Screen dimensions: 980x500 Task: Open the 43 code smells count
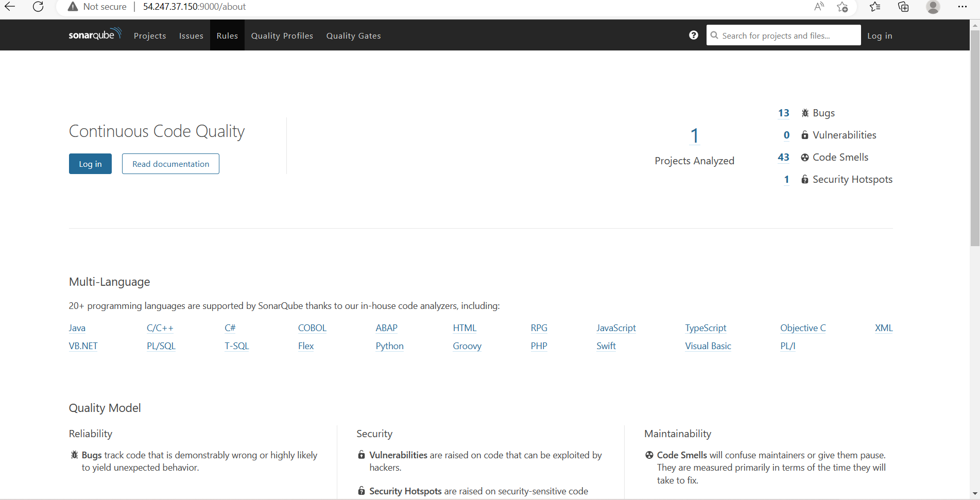(x=783, y=157)
